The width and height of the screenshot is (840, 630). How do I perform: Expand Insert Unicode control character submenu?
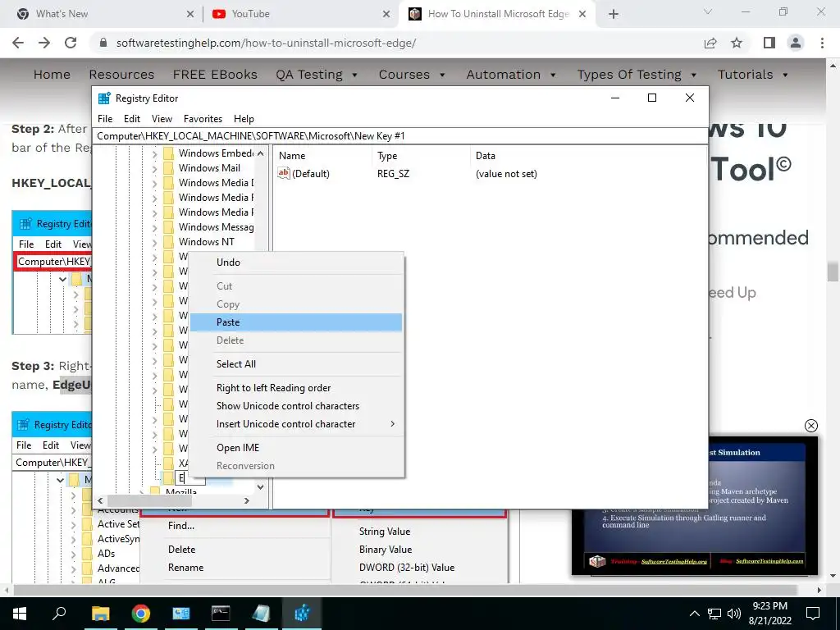pyautogui.click(x=296, y=424)
